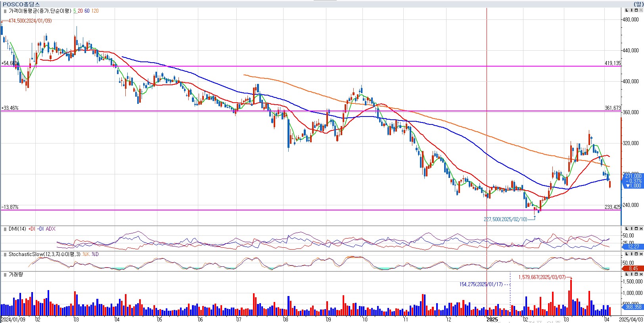Viewport: 644px width, 323px height.
Task: Close the 거래량 volume panel
Action: pyautogui.click(x=641, y=274)
